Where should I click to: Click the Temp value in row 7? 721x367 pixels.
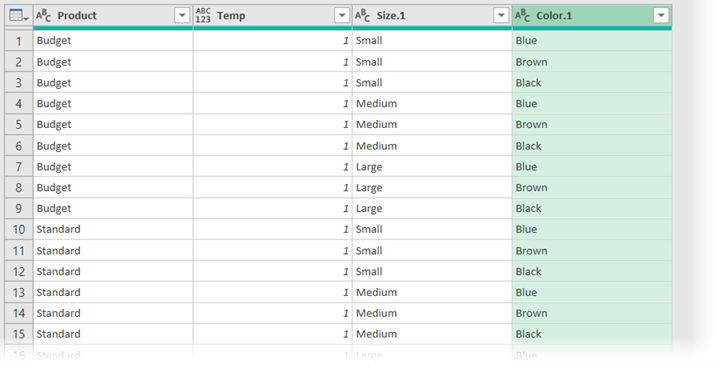(x=273, y=167)
